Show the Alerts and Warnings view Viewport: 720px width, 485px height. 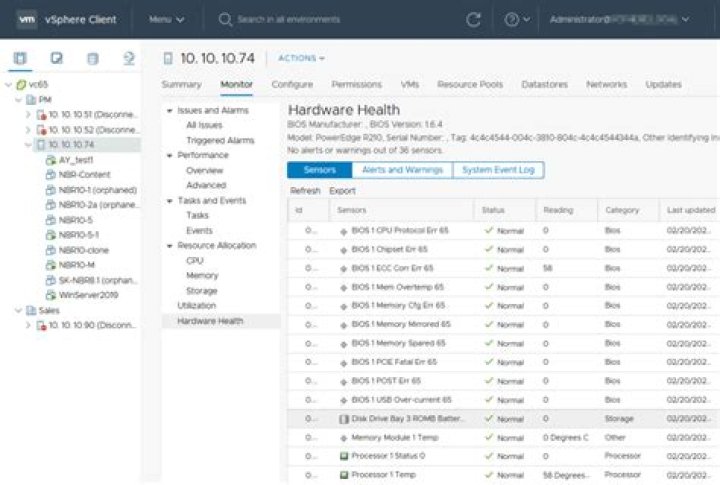[402, 170]
